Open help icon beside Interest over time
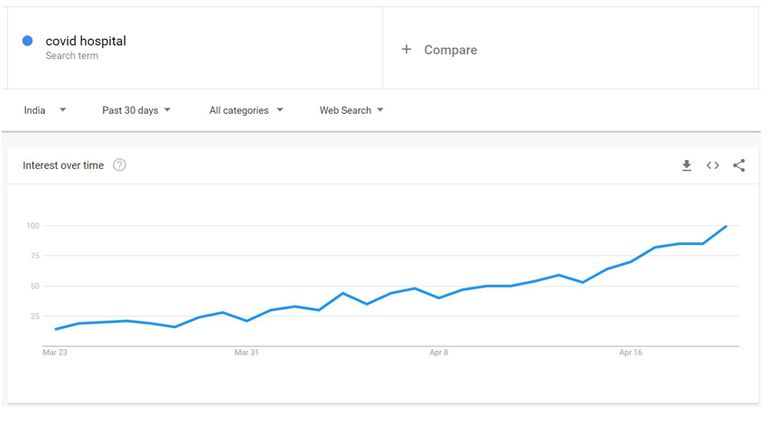 pyautogui.click(x=119, y=165)
